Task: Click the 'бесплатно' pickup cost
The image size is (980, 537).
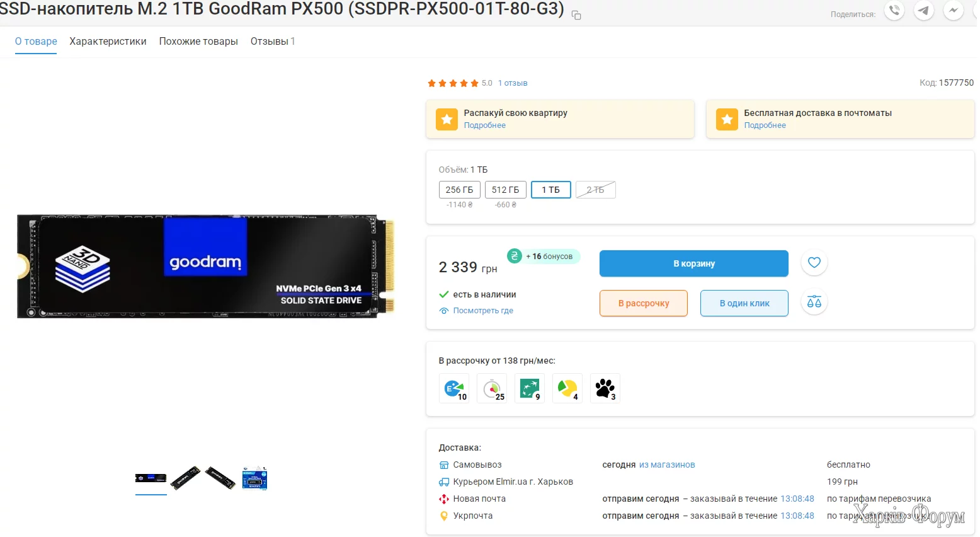Action: [x=848, y=465]
